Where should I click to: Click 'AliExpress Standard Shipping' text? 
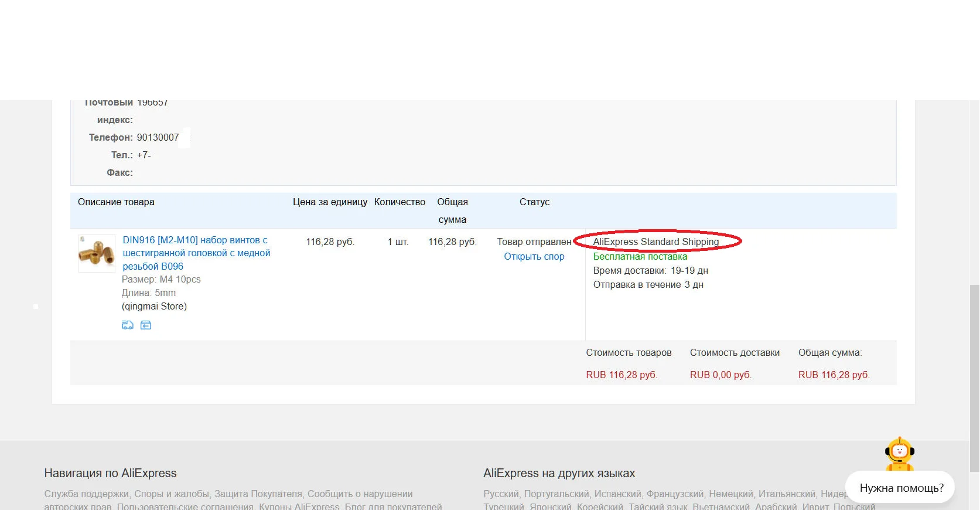coord(656,242)
